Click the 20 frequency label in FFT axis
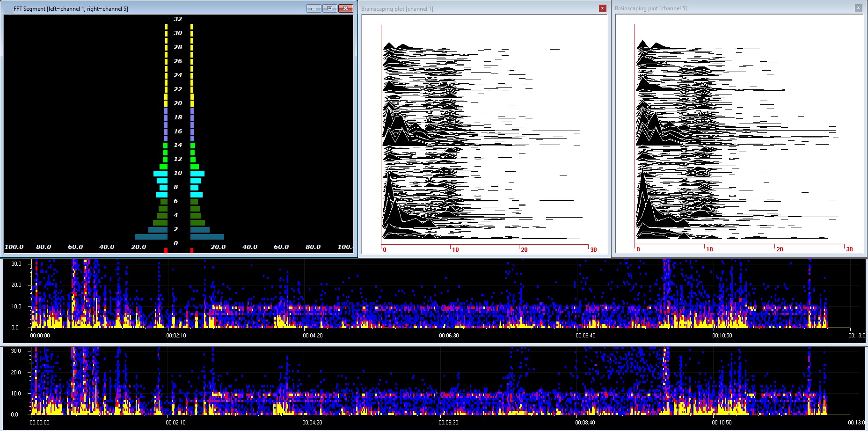 click(x=178, y=103)
